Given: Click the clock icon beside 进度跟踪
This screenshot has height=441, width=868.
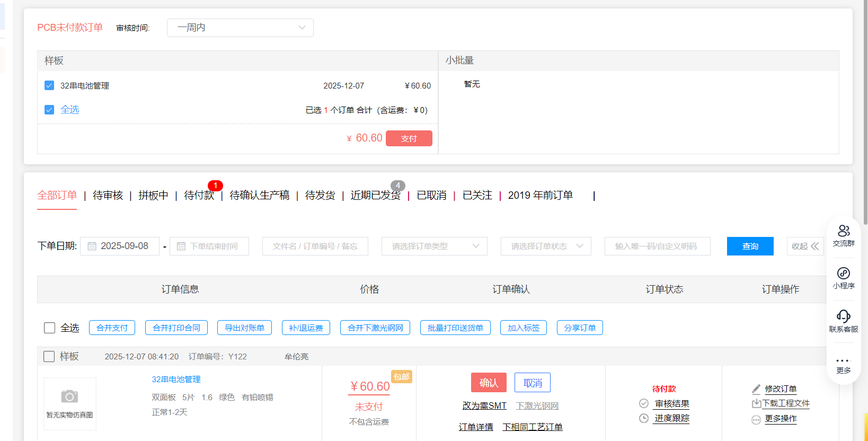Looking at the screenshot, I should tap(644, 418).
